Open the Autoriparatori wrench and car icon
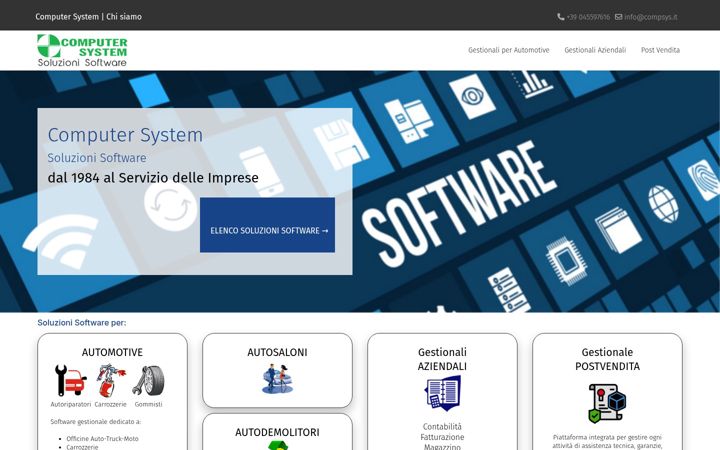 [71, 380]
